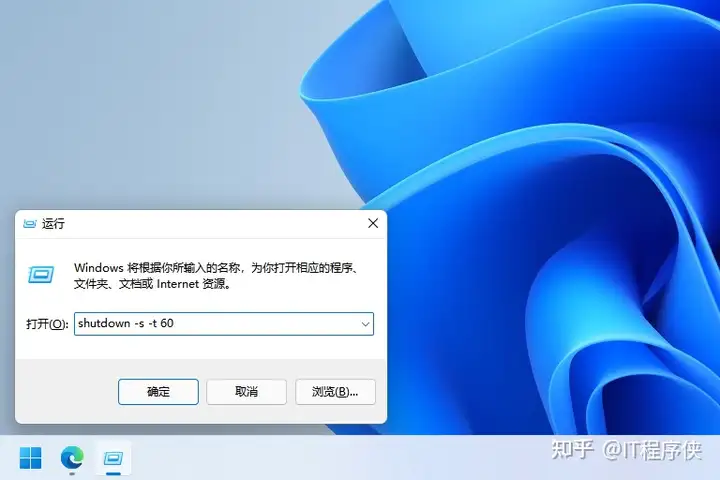Click the Run icon in the dialog title bar
The image size is (720, 480).
[x=30, y=224]
